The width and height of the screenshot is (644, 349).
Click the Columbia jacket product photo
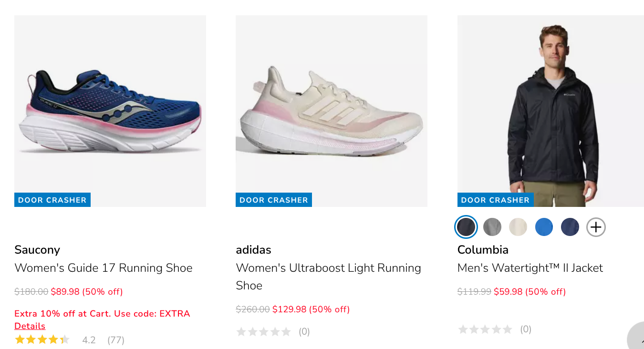(551, 110)
